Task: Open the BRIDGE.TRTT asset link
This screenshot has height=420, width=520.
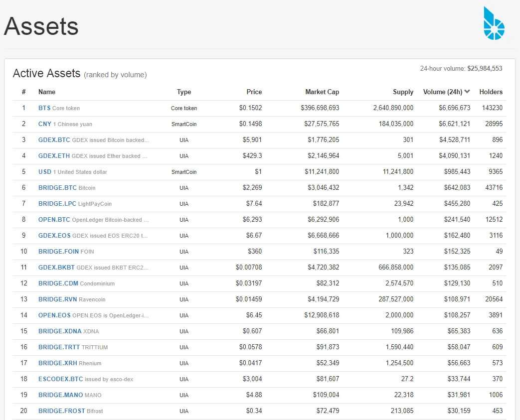Action: pyautogui.click(x=59, y=347)
